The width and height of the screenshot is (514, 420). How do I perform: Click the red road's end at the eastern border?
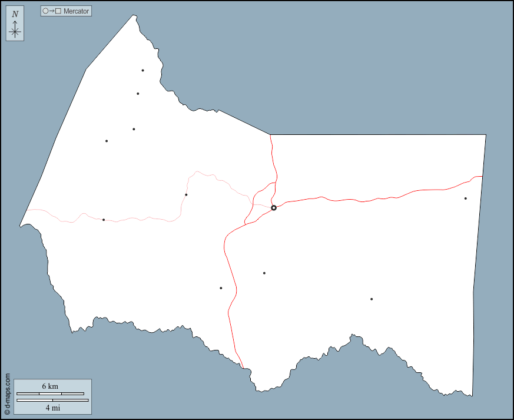click(482, 177)
